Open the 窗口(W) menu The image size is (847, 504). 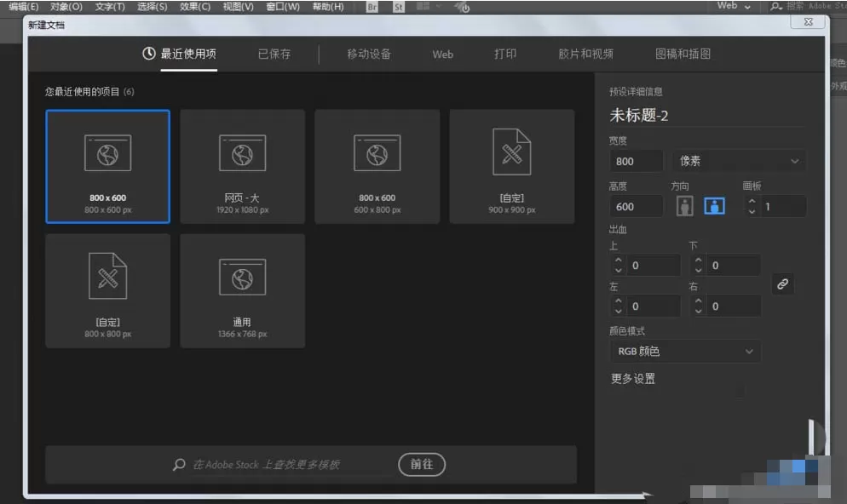coord(283,7)
